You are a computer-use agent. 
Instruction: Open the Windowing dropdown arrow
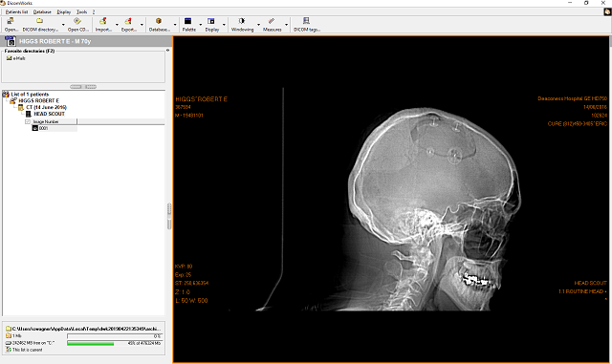pyautogui.click(x=258, y=25)
